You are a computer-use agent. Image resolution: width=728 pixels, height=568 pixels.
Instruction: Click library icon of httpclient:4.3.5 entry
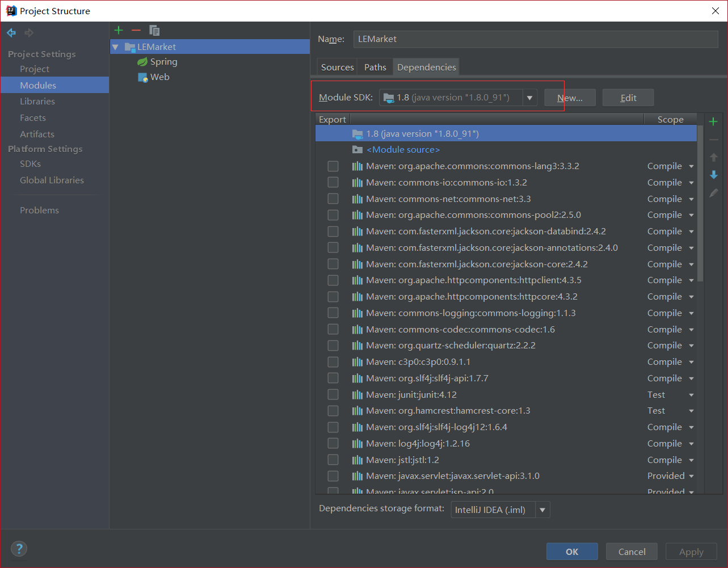(x=357, y=280)
